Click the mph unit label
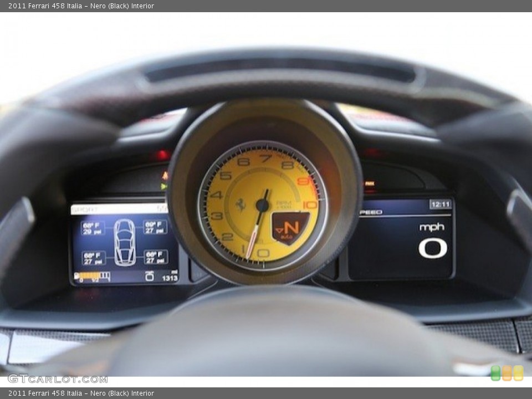Screen dimensions: 532x399 coord(432,227)
